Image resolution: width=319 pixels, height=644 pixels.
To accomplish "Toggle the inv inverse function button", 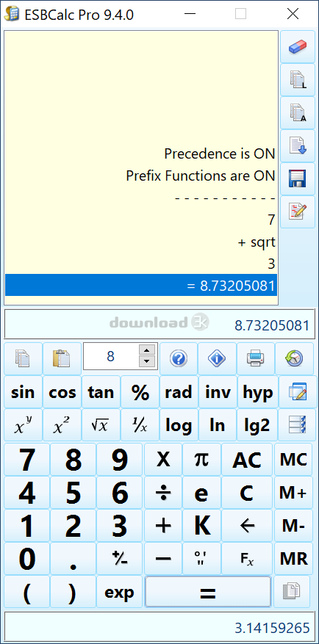I will [218, 392].
